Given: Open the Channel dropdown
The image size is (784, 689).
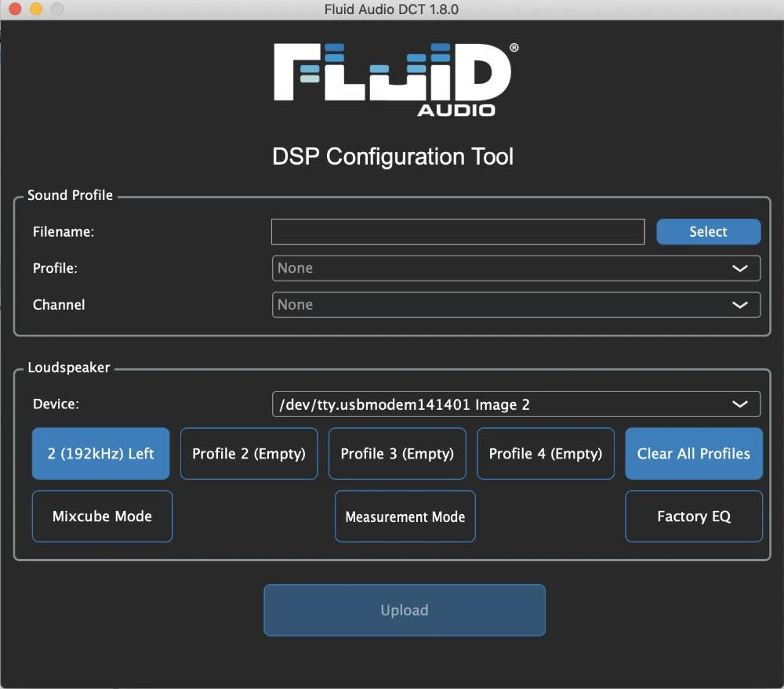Looking at the screenshot, I should point(516,305).
